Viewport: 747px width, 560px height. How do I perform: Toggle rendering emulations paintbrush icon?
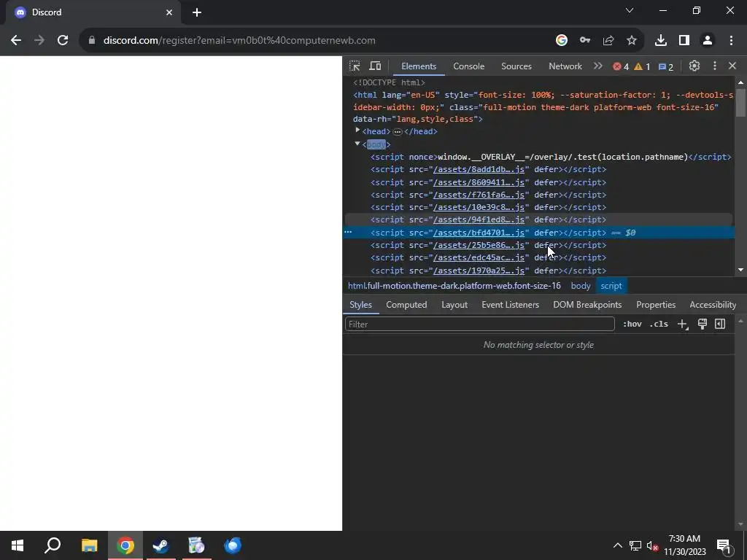tap(702, 324)
